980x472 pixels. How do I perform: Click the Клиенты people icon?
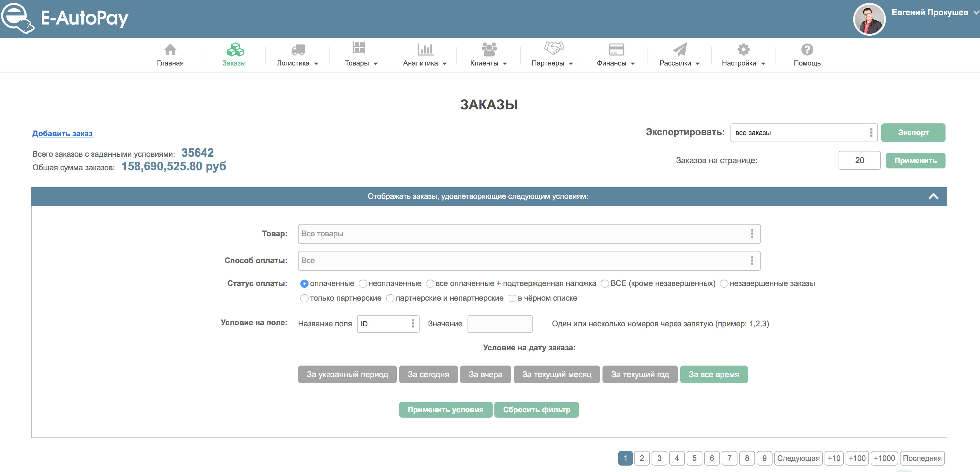tap(489, 49)
